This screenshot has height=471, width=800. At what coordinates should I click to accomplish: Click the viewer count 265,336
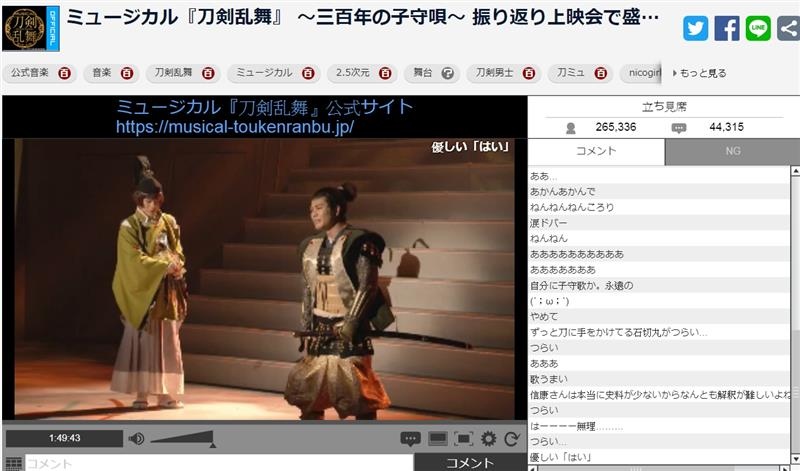pyautogui.click(x=615, y=127)
